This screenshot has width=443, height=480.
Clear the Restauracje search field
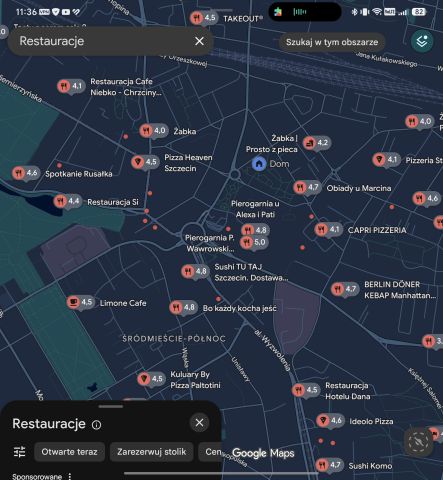click(199, 41)
